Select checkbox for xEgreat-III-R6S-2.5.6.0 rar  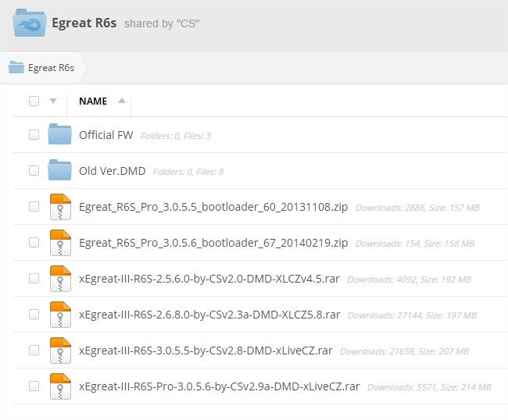tap(34, 278)
